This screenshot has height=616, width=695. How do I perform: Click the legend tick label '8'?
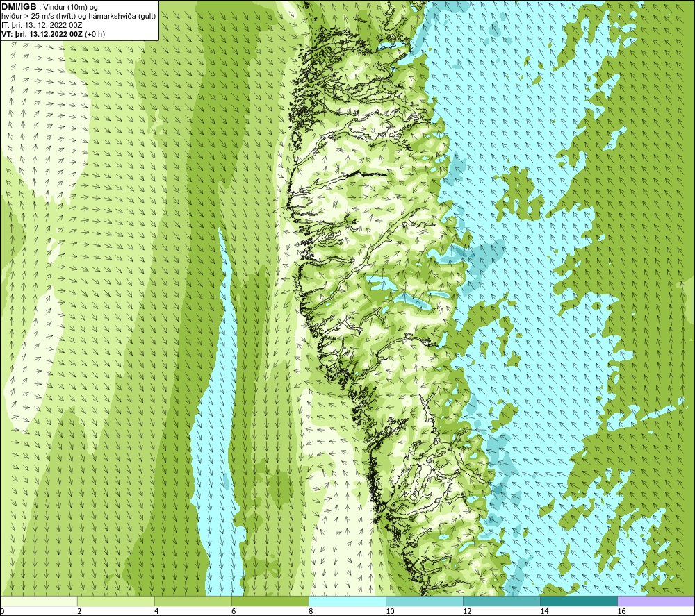pos(311,611)
